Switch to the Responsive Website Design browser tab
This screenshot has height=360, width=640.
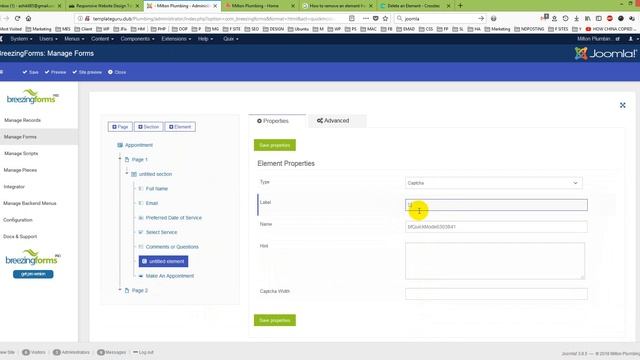point(103,6)
